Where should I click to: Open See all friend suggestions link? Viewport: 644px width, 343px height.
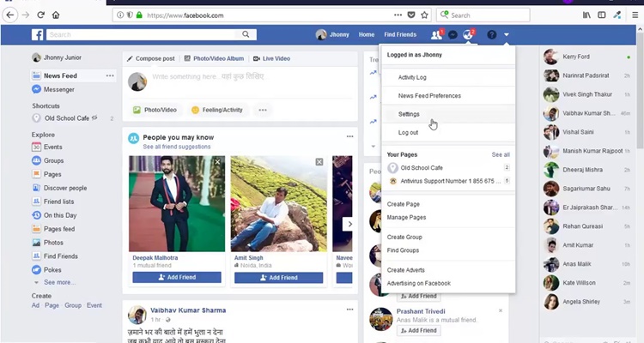(177, 147)
